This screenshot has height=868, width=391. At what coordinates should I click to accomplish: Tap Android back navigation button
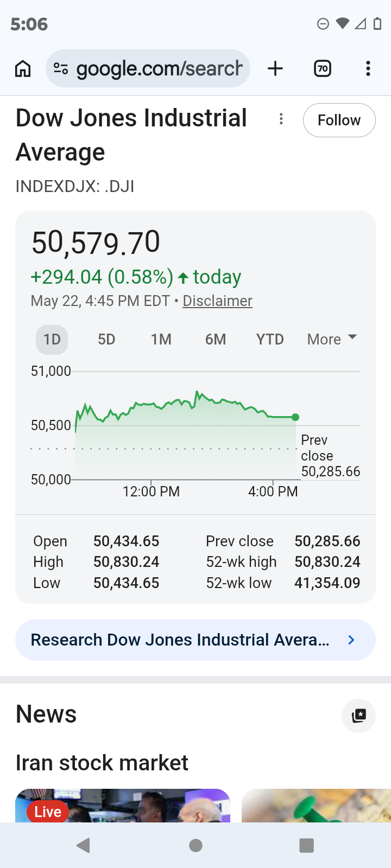pyautogui.click(x=83, y=845)
